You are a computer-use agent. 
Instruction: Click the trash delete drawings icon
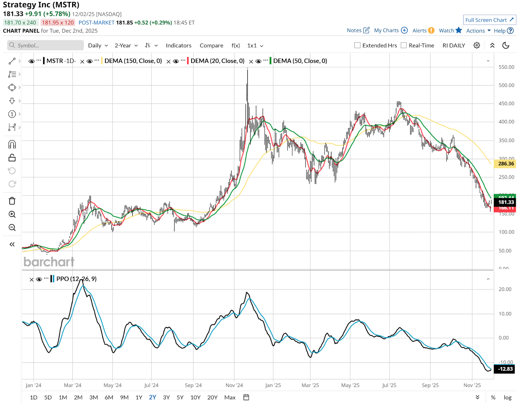(x=12, y=201)
